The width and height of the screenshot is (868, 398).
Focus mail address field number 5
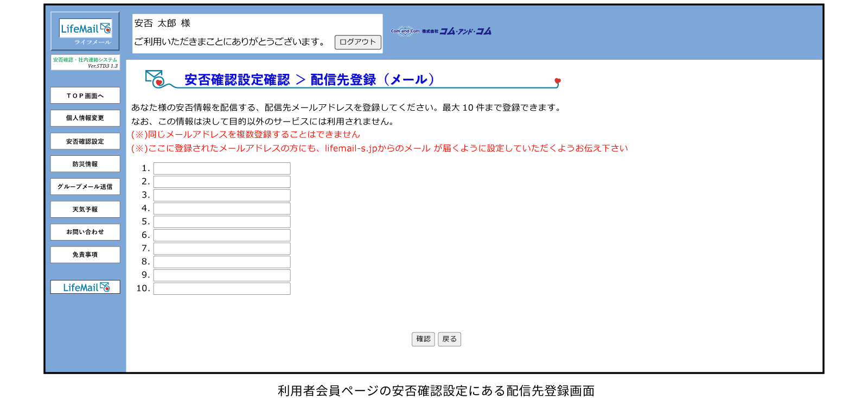[x=222, y=222]
